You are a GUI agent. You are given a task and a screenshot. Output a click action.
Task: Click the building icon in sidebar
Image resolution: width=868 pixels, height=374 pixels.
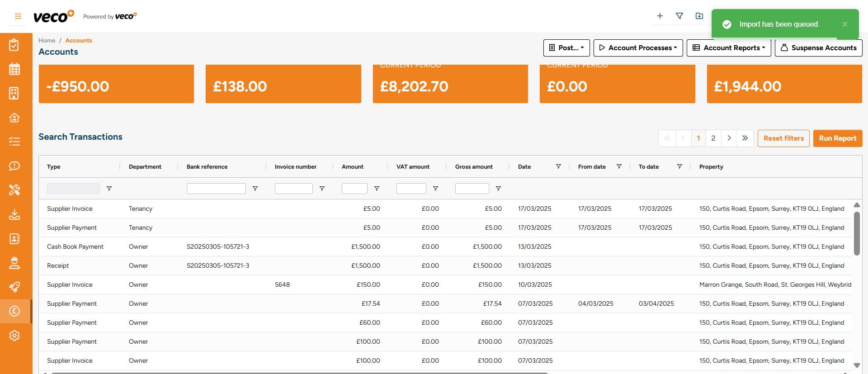pos(14,93)
